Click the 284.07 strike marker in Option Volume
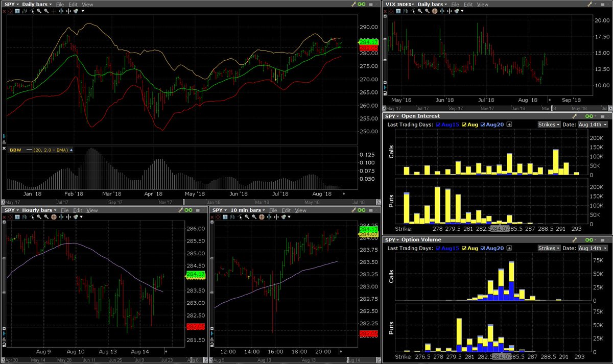 coord(501,356)
